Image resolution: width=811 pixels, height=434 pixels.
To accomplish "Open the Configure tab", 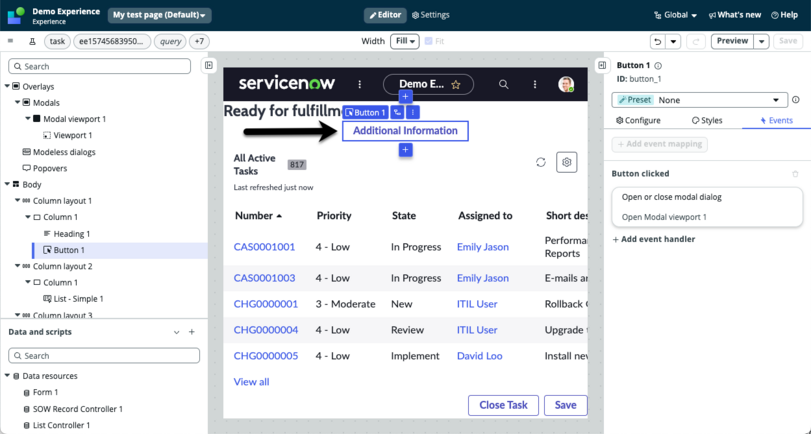I will point(638,121).
